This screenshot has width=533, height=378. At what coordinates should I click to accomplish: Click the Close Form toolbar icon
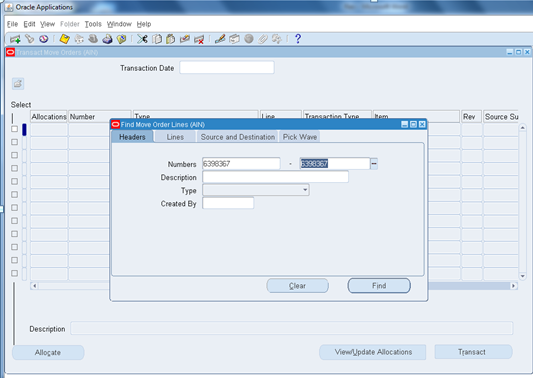click(x=121, y=39)
